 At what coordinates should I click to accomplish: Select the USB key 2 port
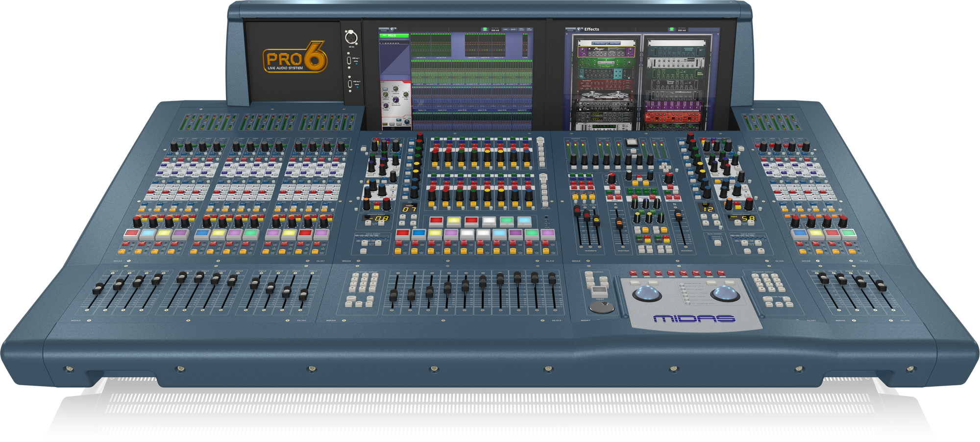349,84
